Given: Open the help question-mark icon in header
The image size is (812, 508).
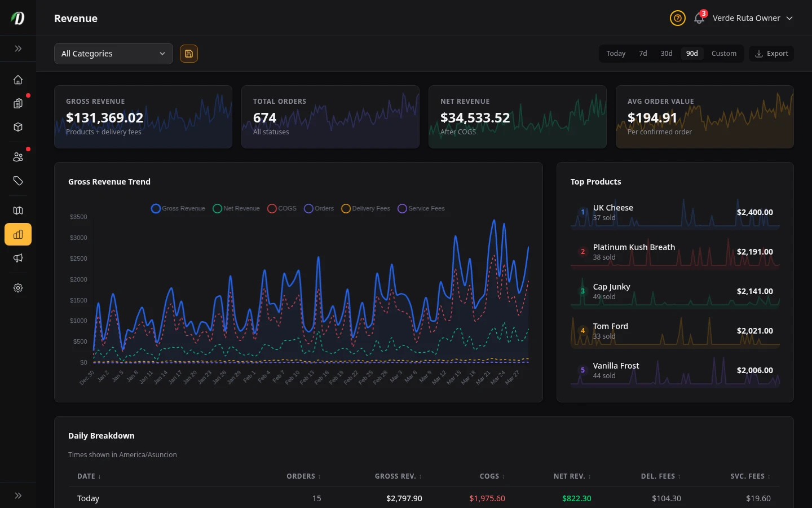Looking at the screenshot, I should tap(678, 18).
